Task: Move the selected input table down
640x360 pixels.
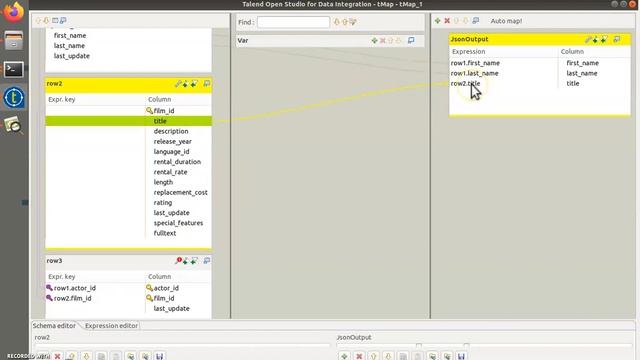Action: (x=46, y=20)
